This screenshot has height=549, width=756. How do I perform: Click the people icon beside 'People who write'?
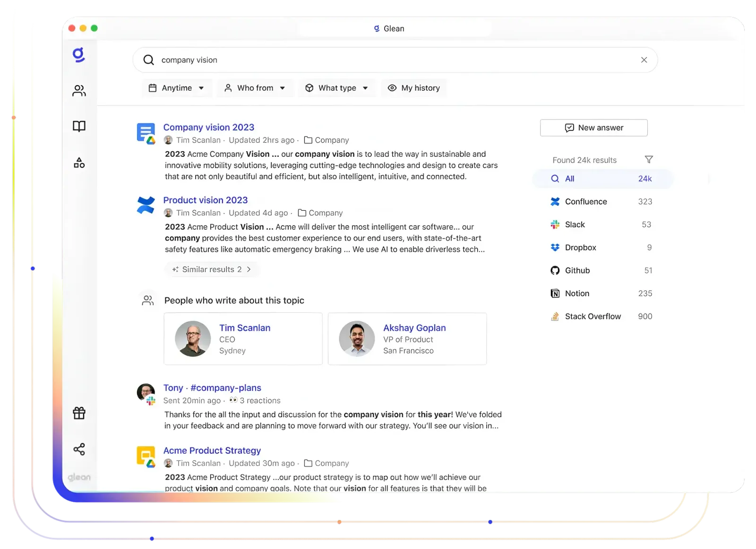[147, 300]
